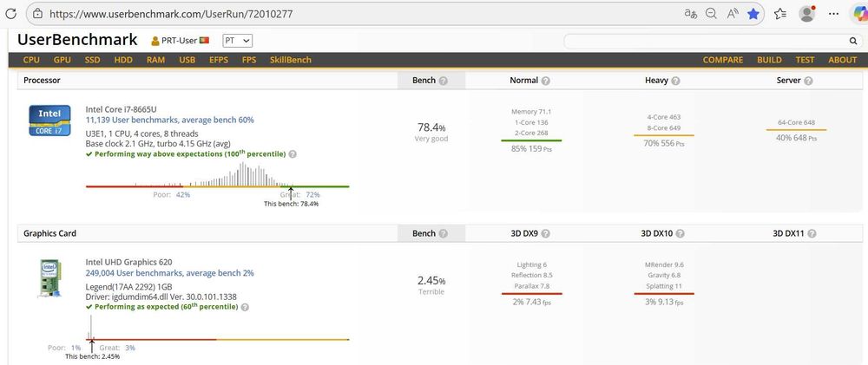Click the GPU Poor 1% link

click(x=76, y=348)
